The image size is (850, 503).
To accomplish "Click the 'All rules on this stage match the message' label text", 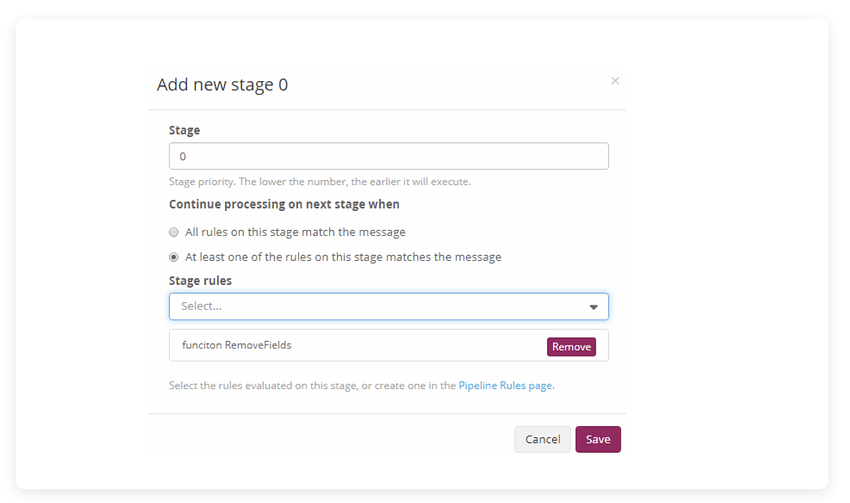I will [x=295, y=232].
